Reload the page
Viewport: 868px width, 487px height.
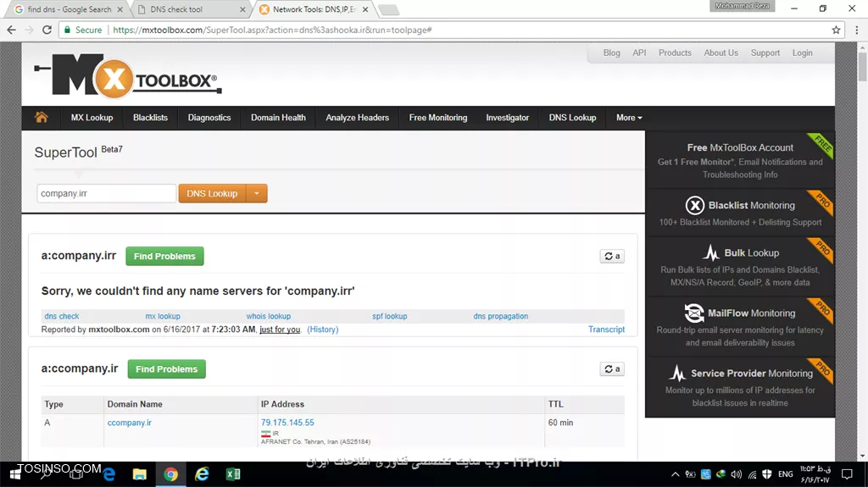47,30
